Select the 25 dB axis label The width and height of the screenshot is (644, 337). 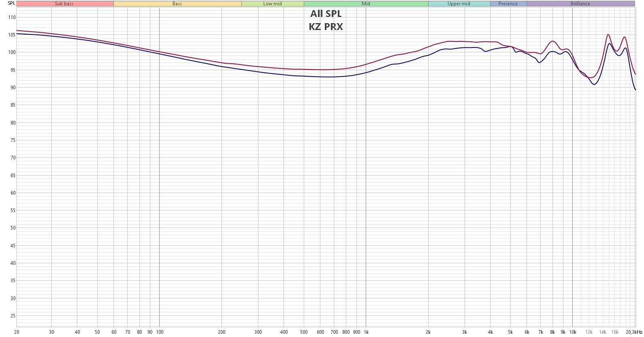pos(13,316)
